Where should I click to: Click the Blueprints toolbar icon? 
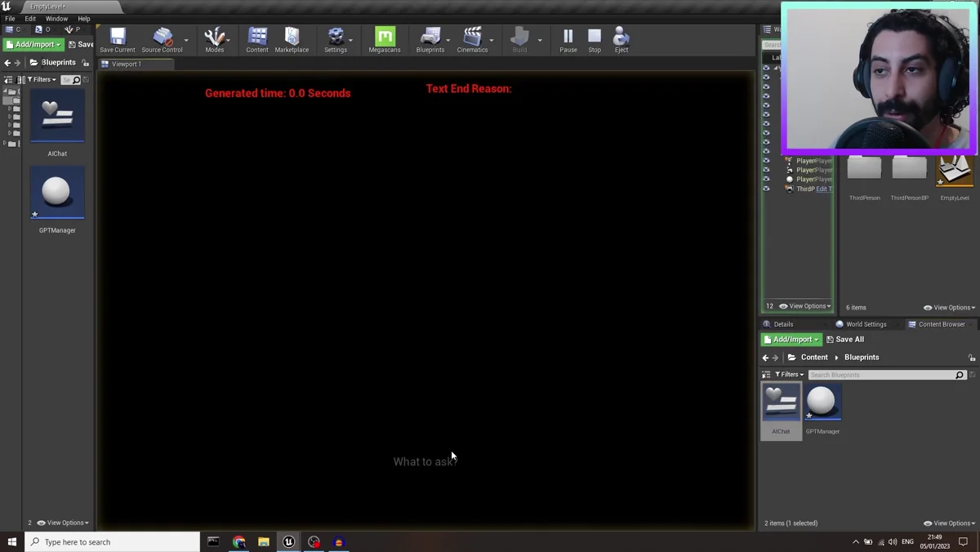tap(430, 39)
